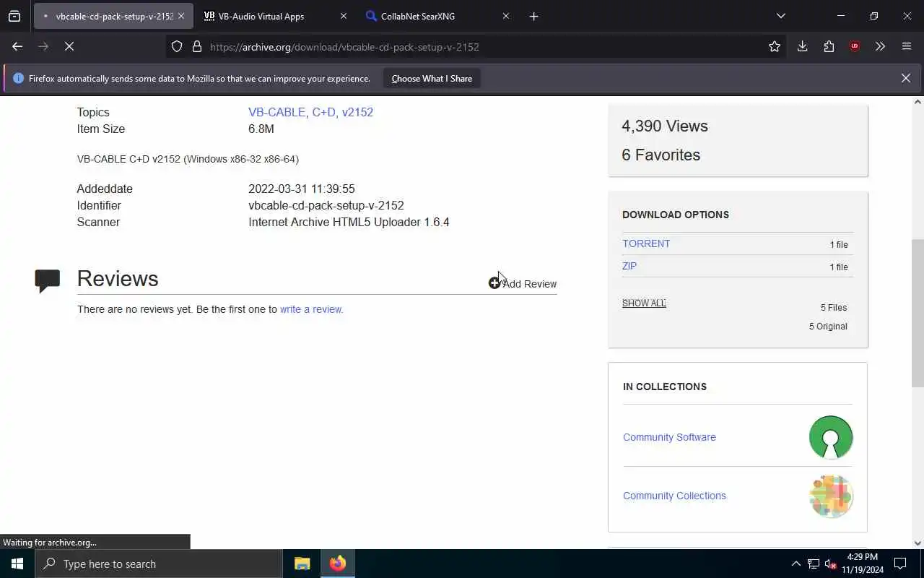The width and height of the screenshot is (924, 578).
Task: Click the muted volume tray icon
Action: tap(831, 564)
